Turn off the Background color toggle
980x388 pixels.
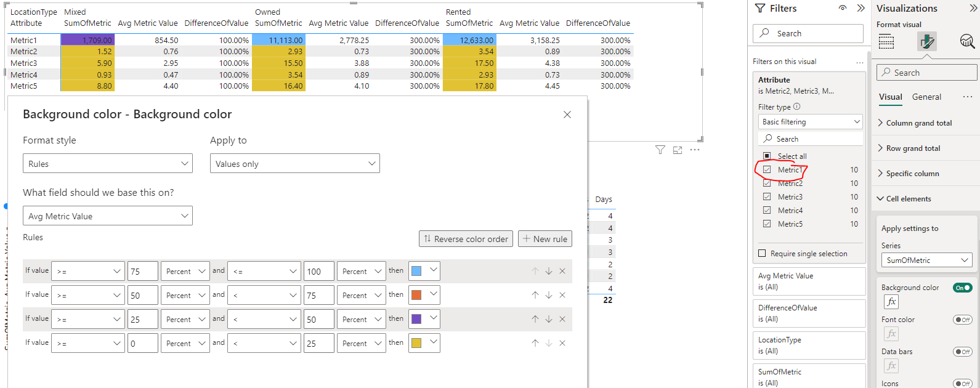coord(962,288)
